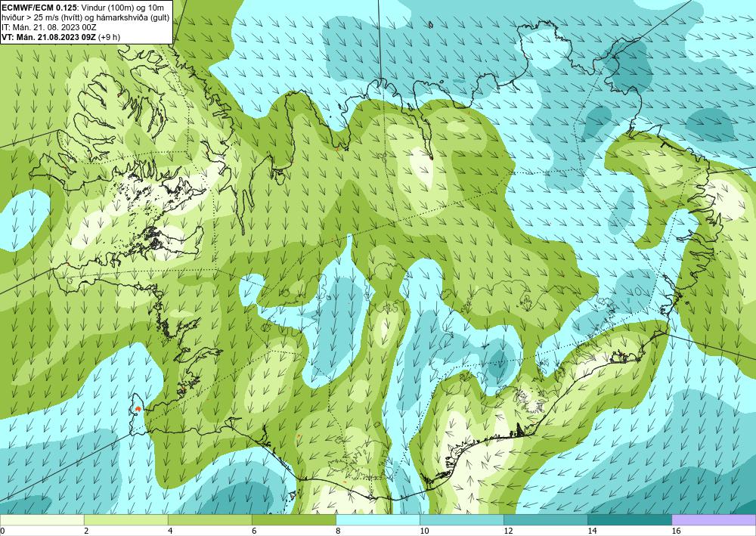Click the 'VT: Mán. 21.08.2023 09Z' line
756x536 pixels.
[x=48, y=37]
